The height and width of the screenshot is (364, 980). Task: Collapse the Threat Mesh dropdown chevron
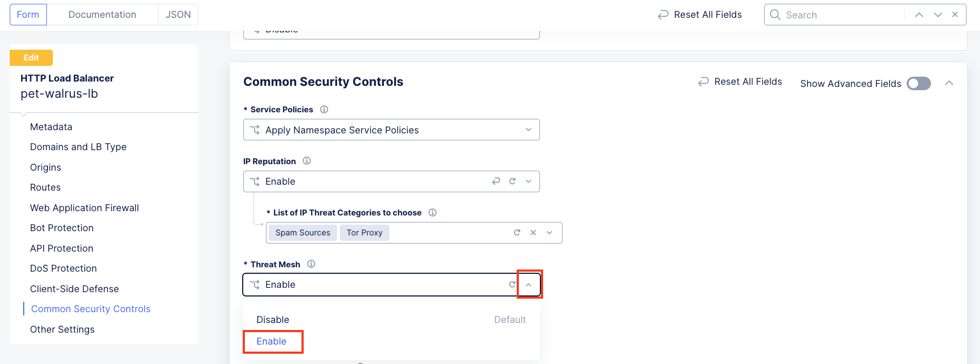tap(529, 285)
